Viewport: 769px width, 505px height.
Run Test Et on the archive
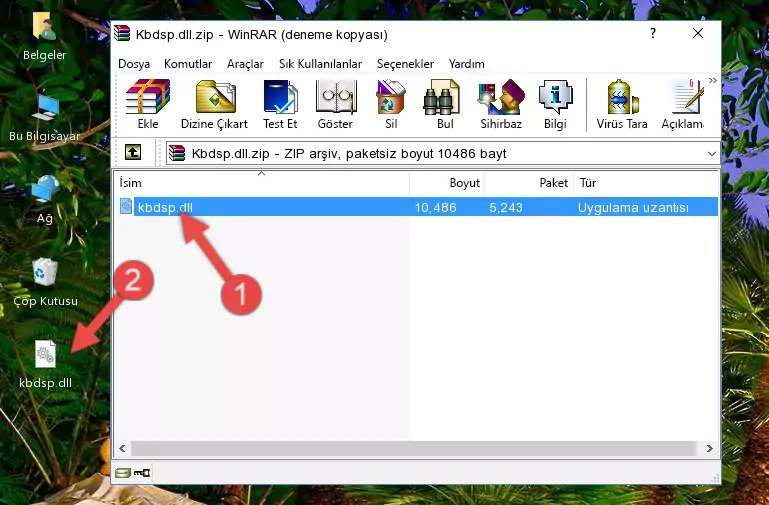click(x=280, y=104)
